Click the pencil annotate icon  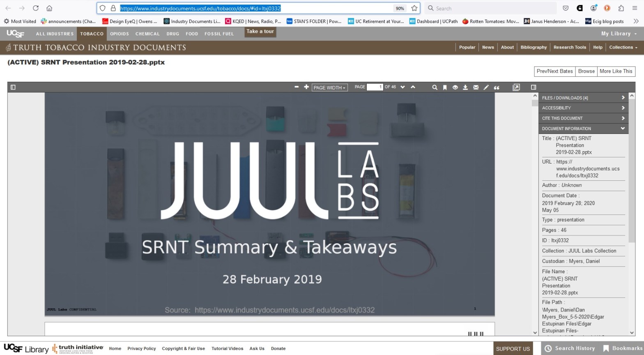[486, 87]
